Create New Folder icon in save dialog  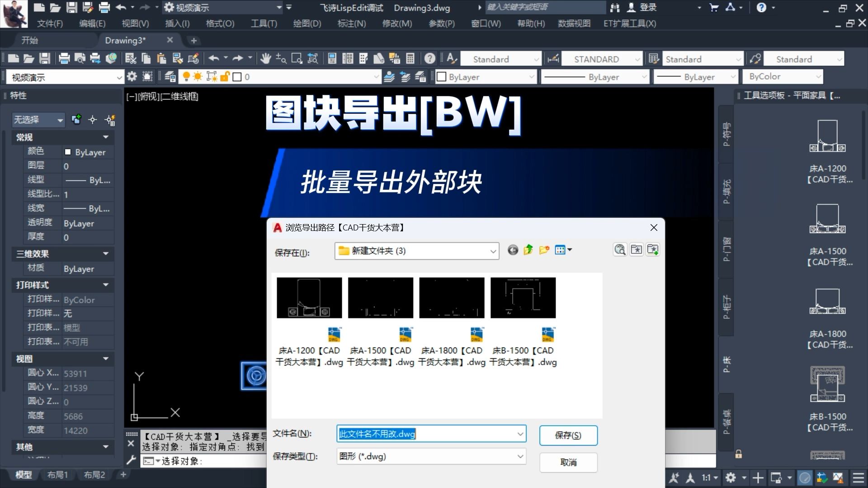[544, 250]
